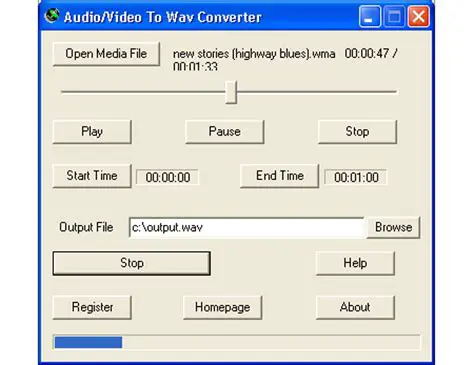Set the End Time marker button

point(279,176)
